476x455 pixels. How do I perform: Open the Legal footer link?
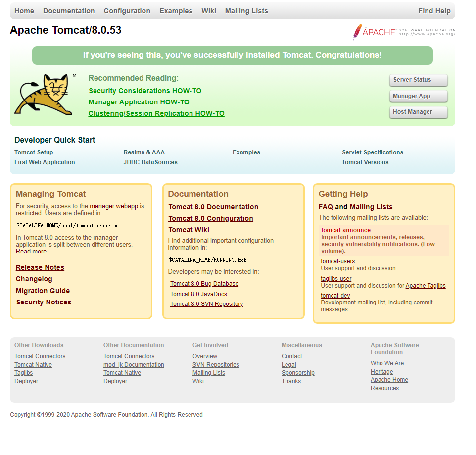point(288,365)
